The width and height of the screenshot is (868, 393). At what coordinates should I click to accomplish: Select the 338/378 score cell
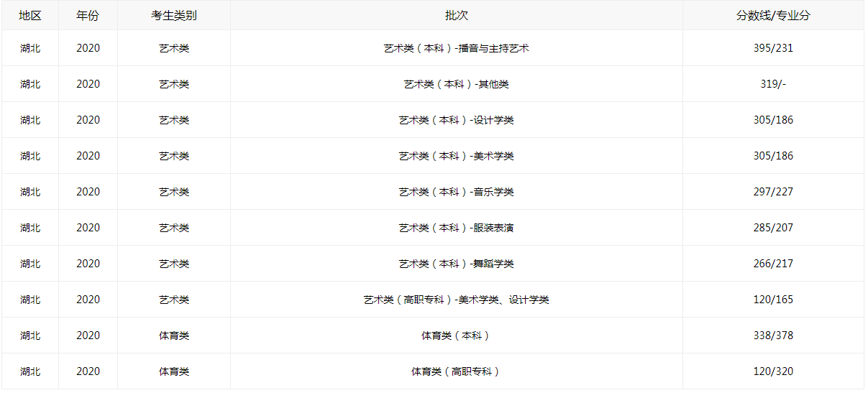[x=773, y=336]
